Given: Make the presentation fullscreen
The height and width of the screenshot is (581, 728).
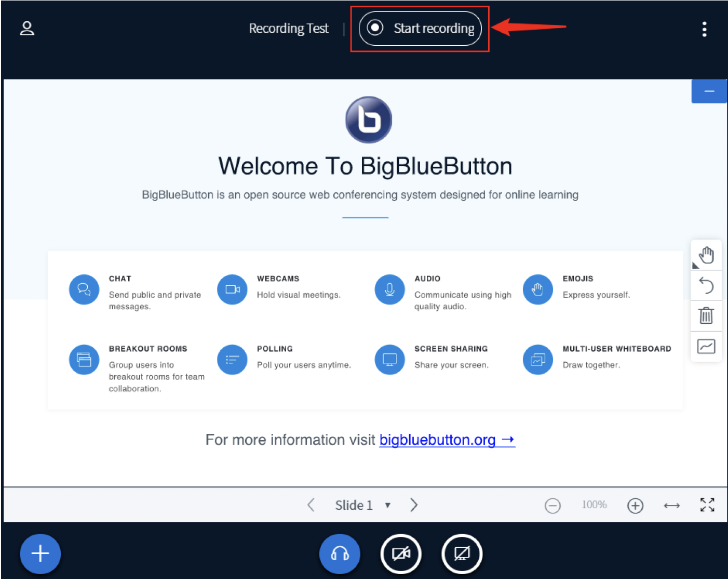Looking at the screenshot, I should click(x=707, y=505).
